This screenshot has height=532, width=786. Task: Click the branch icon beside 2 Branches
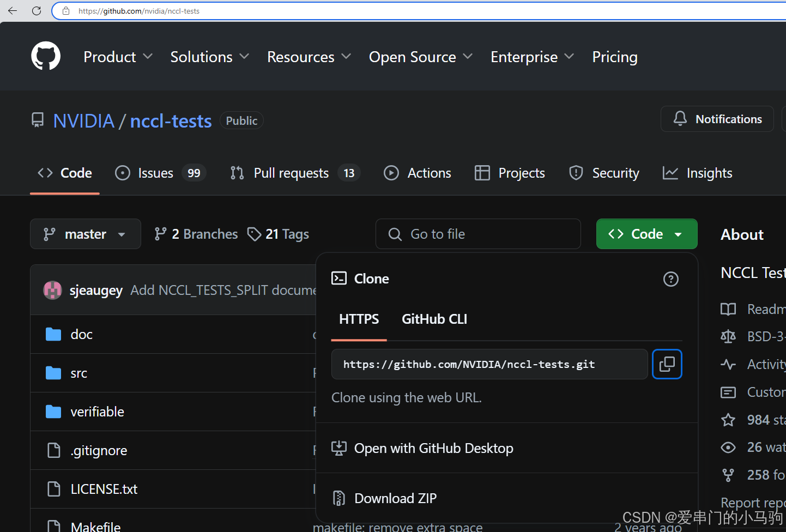pyautogui.click(x=160, y=234)
